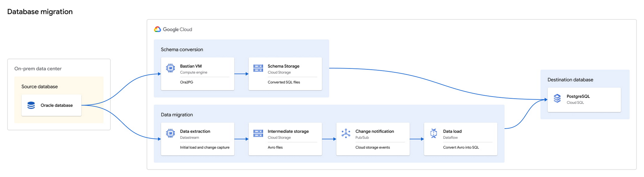This screenshot has width=644, height=177.
Task: Click the Schema Storage Cloud Storage icon
Action: (x=258, y=68)
